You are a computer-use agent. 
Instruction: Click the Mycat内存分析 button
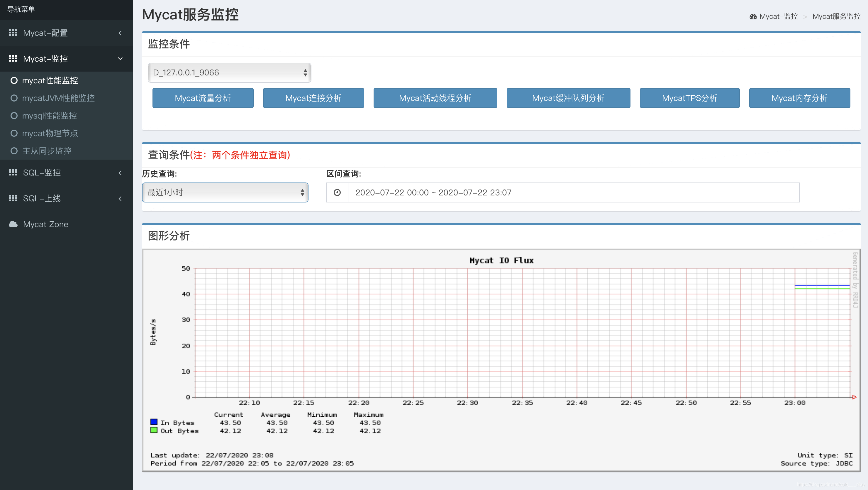point(799,98)
